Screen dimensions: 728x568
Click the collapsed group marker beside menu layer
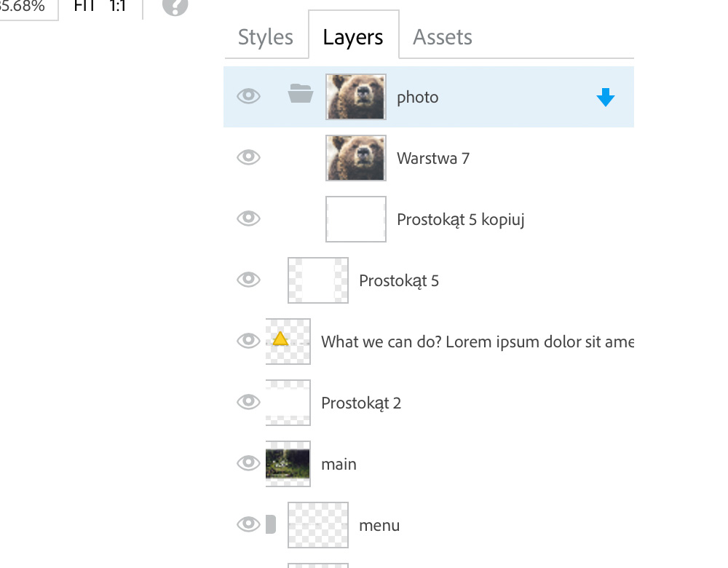[271, 524]
